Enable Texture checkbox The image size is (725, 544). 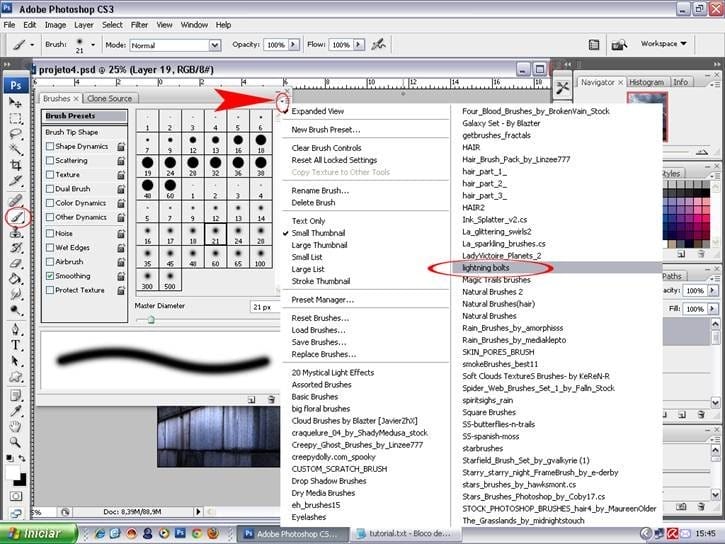[x=50, y=175]
